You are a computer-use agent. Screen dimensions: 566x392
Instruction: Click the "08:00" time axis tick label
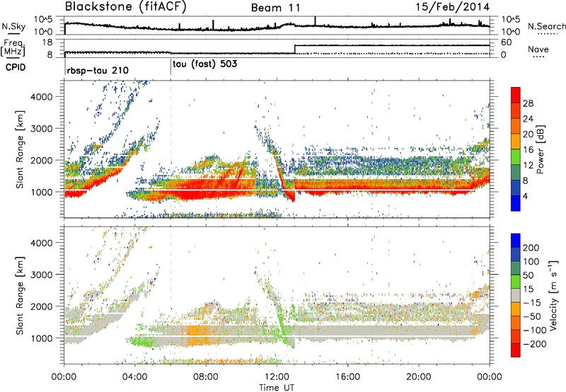pos(206,377)
